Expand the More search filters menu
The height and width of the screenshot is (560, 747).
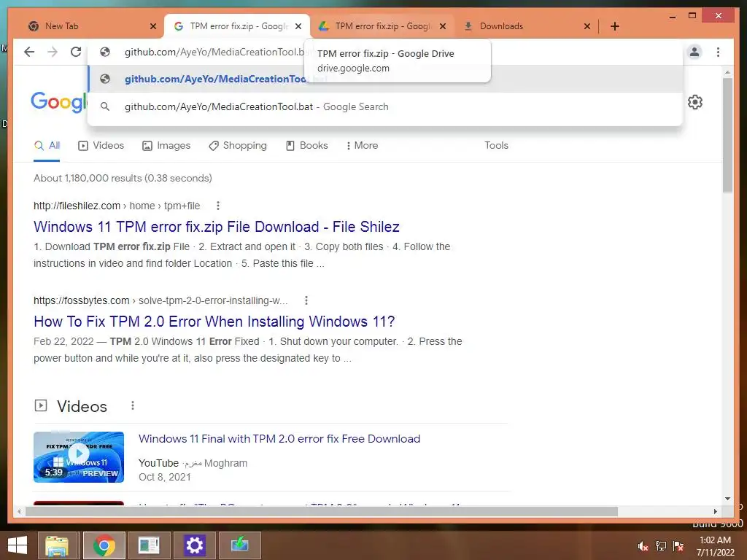(x=362, y=146)
